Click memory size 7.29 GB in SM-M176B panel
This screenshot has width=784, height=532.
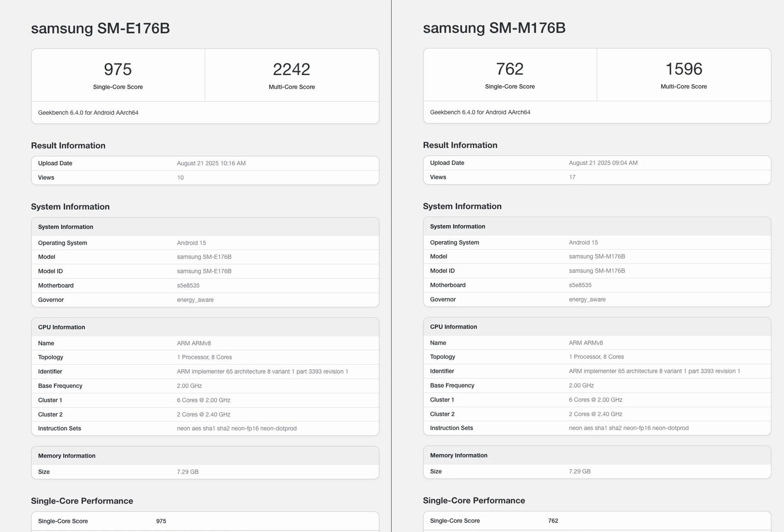pos(580,471)
